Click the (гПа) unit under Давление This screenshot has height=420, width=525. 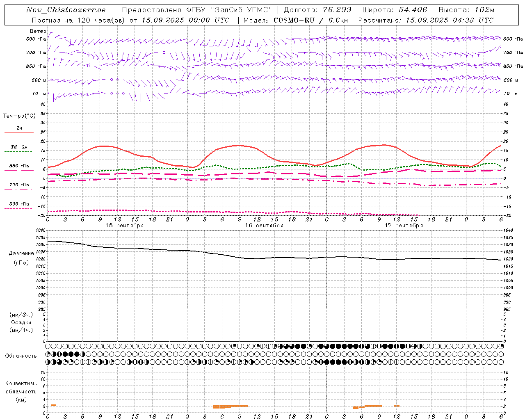[x=21, y=262]
